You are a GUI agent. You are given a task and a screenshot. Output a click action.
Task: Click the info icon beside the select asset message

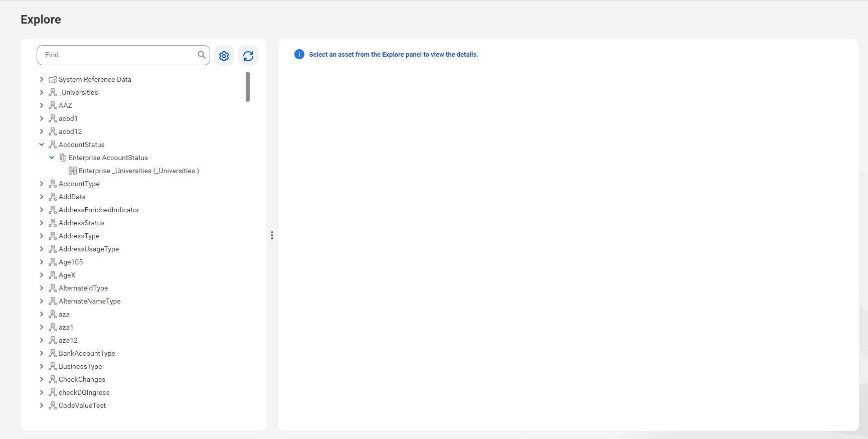point(299,54)
